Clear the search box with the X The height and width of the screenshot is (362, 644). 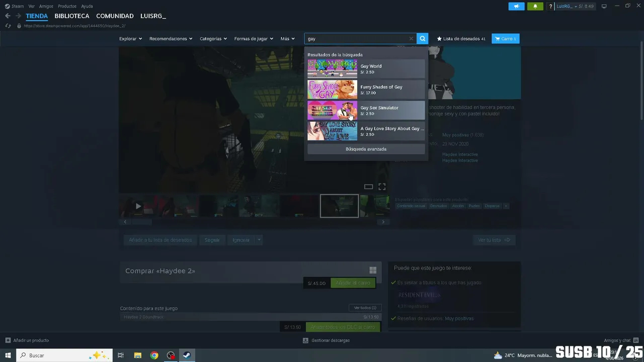pos(411,39)
